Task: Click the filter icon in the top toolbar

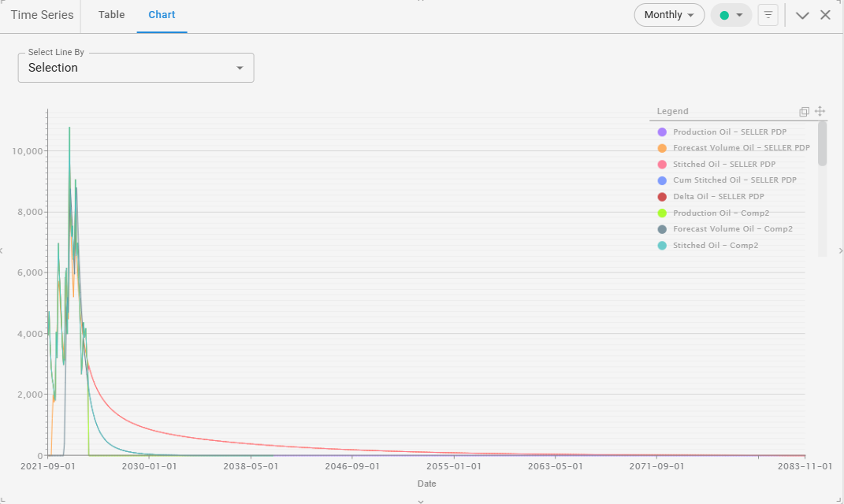Action: pyautogui.click(x=768, y=15)
